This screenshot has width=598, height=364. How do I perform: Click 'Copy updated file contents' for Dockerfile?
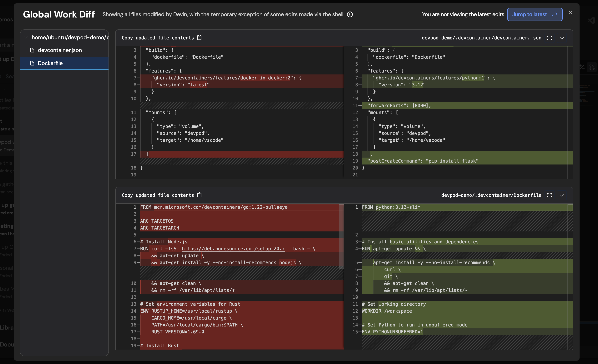point(158,195)
